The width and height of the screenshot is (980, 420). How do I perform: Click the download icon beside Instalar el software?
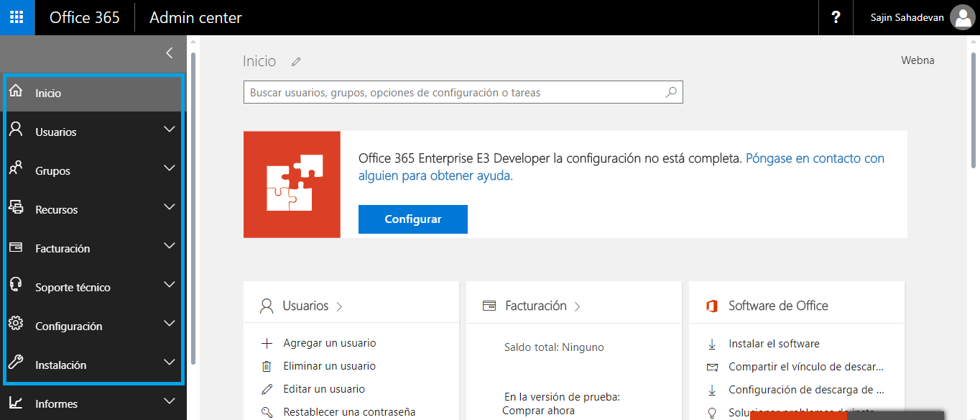pyautogui.click(x=713, y=344)
